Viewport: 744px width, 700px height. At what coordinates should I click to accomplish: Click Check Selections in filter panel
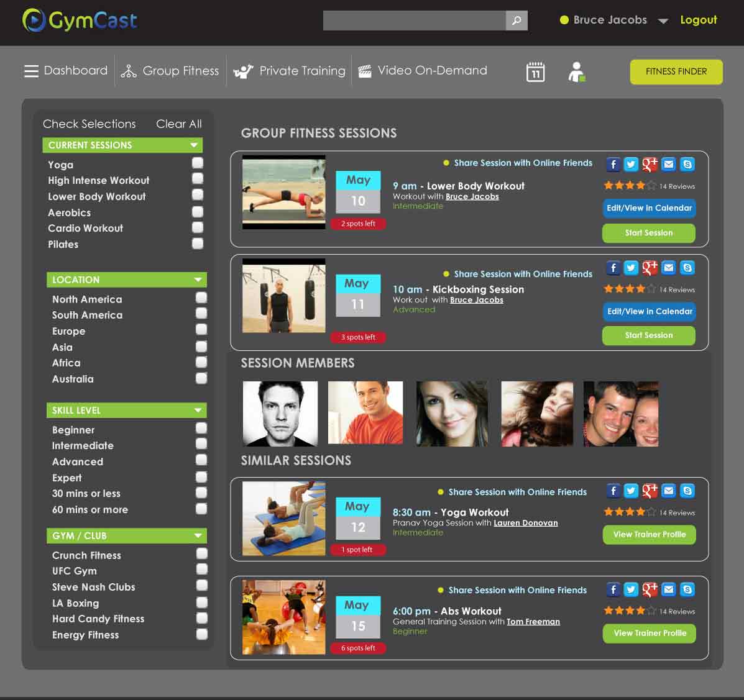90,124
